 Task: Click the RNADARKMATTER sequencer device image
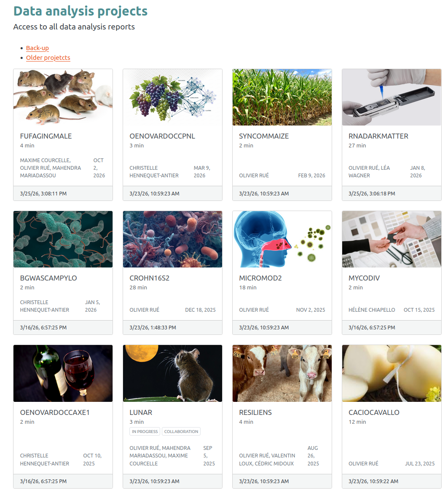[x=392, y=97]
